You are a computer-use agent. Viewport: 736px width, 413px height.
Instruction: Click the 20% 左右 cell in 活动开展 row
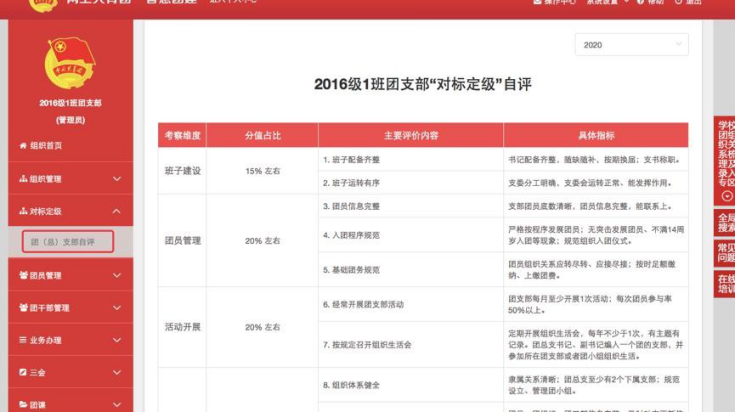pyautogui.click(x=262, y=327)
